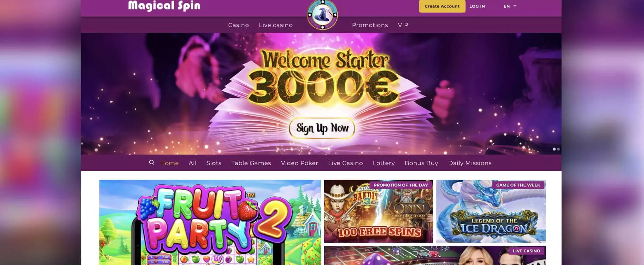Open the Daily Missions tab
The height and width of the screenshot is (265, 644).
tap(470, 163)
